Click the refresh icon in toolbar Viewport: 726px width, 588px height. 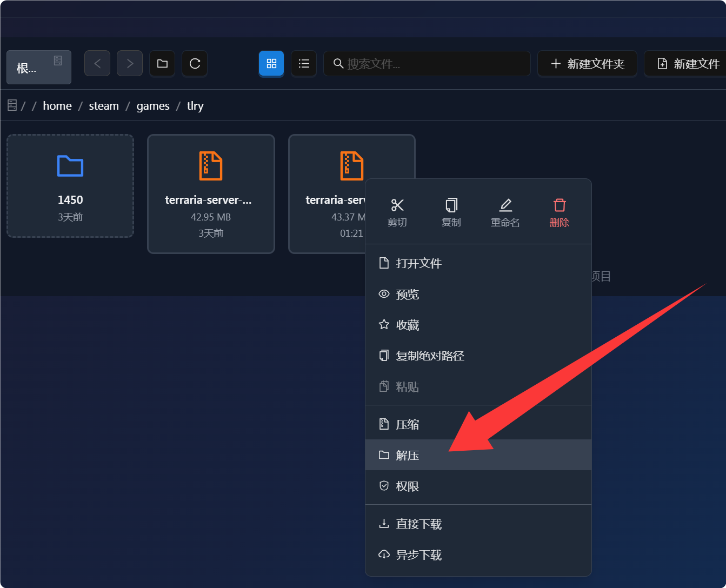(x=195, y=64)
